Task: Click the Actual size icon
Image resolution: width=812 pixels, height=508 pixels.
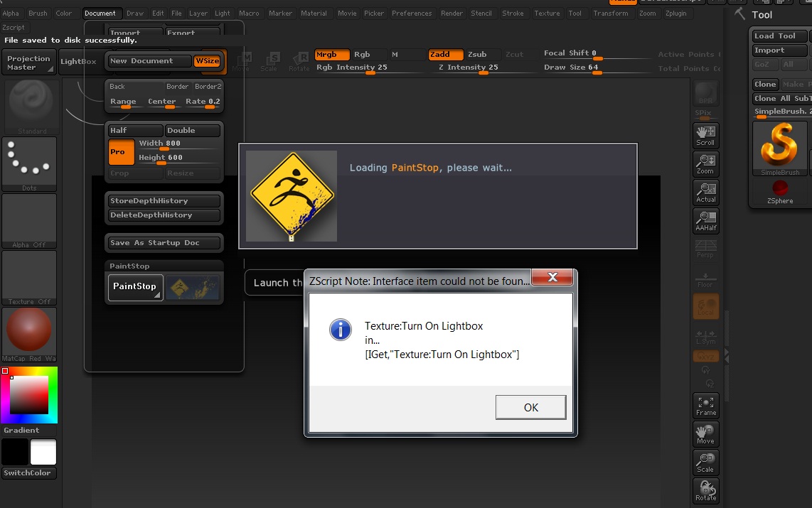Action: 705,193
